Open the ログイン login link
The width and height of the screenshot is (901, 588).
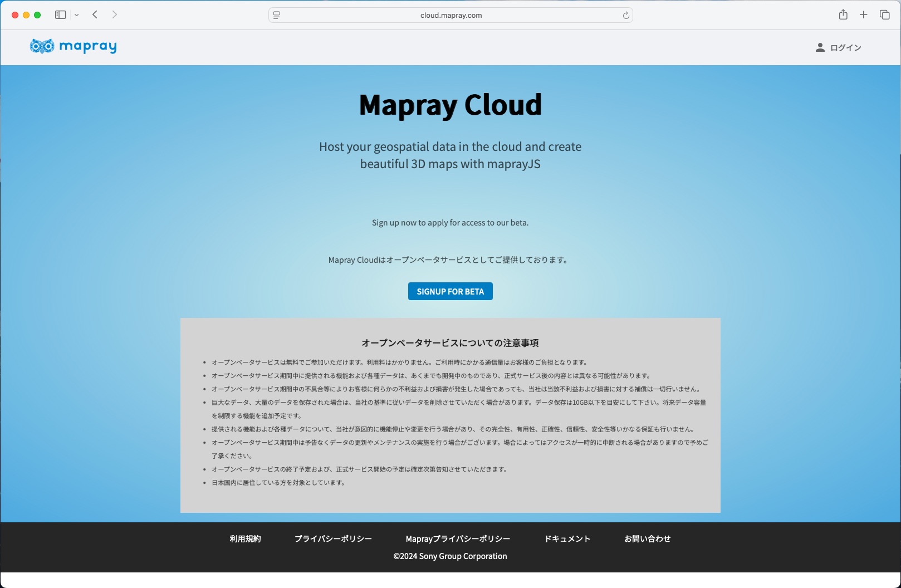[845, 48]
